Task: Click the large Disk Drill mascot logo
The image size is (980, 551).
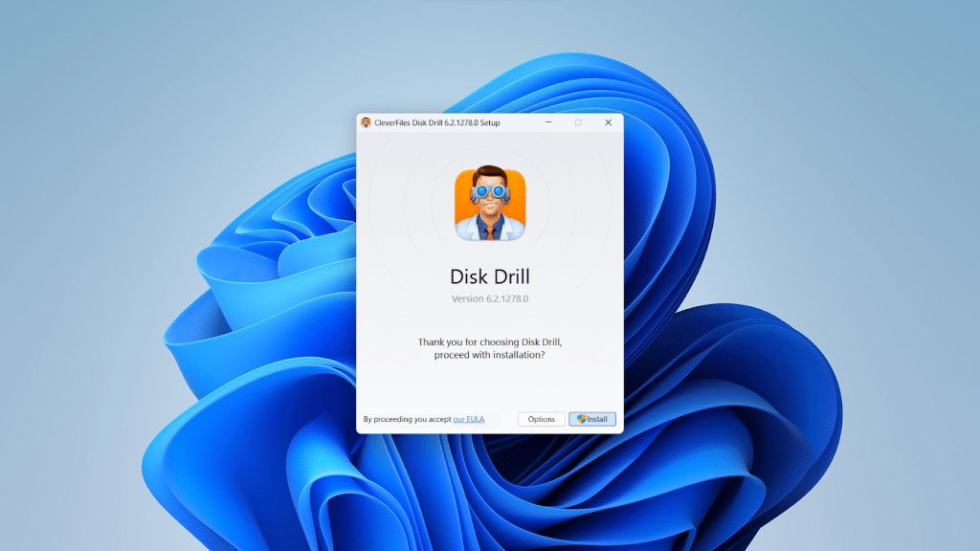Action: pos(490,205)
